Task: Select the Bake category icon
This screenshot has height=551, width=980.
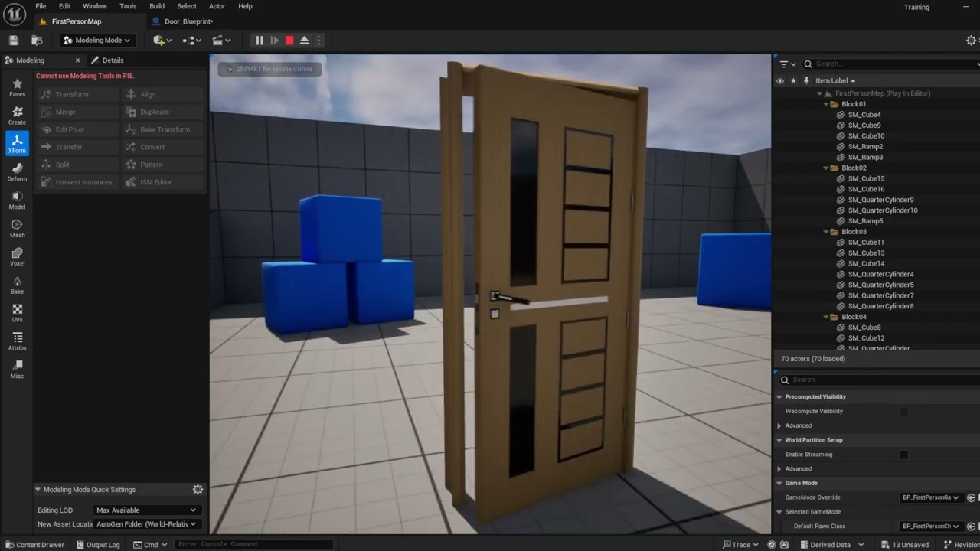Action: pos(17,285)
